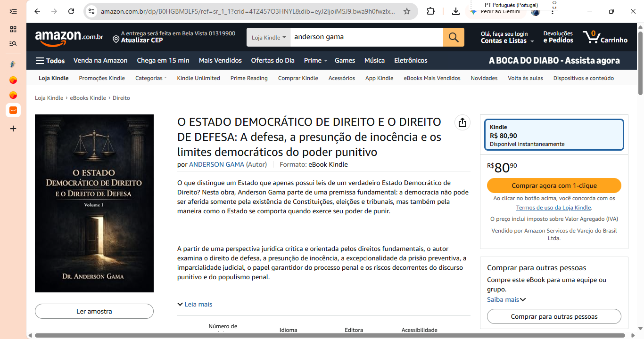
Task: Click the Atualizar CEP location pin
Action: (x=116, y=39)
